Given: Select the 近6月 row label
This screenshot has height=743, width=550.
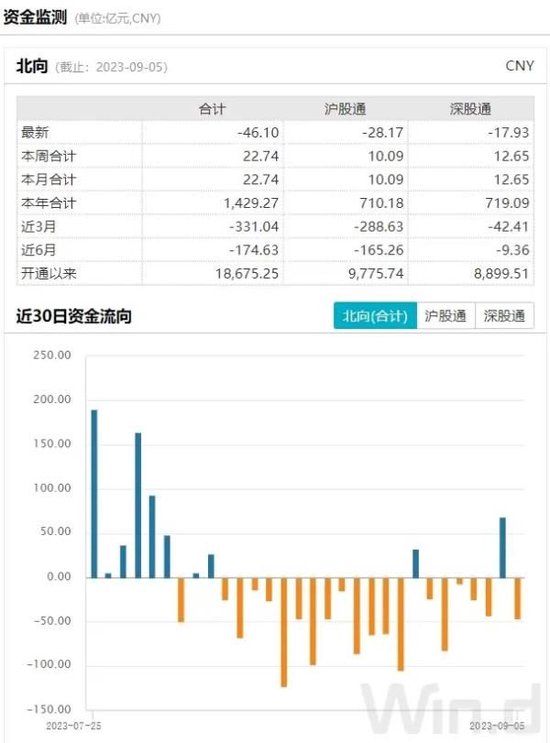Looking at the screenshot, I should pyautogui.click(x=38, y=250).
